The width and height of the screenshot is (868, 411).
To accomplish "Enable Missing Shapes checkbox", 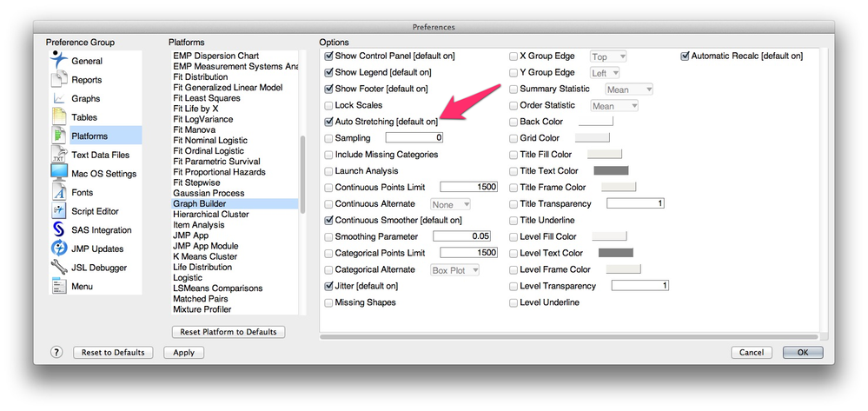I will [328, 302].
